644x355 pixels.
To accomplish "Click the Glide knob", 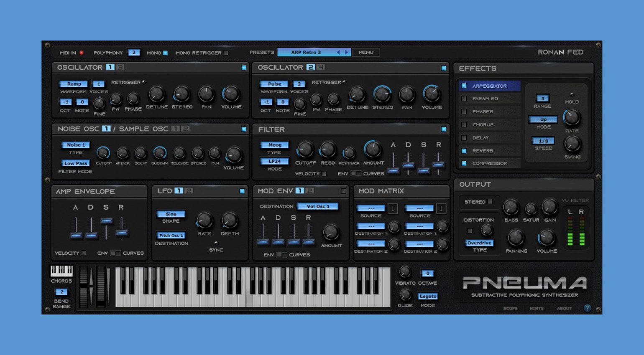I will (405, 295).
